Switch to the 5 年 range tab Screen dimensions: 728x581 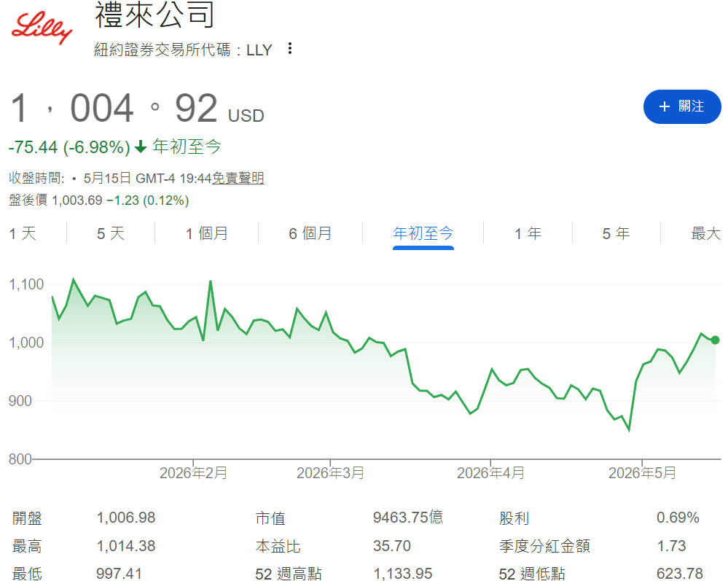coord(616,233)
